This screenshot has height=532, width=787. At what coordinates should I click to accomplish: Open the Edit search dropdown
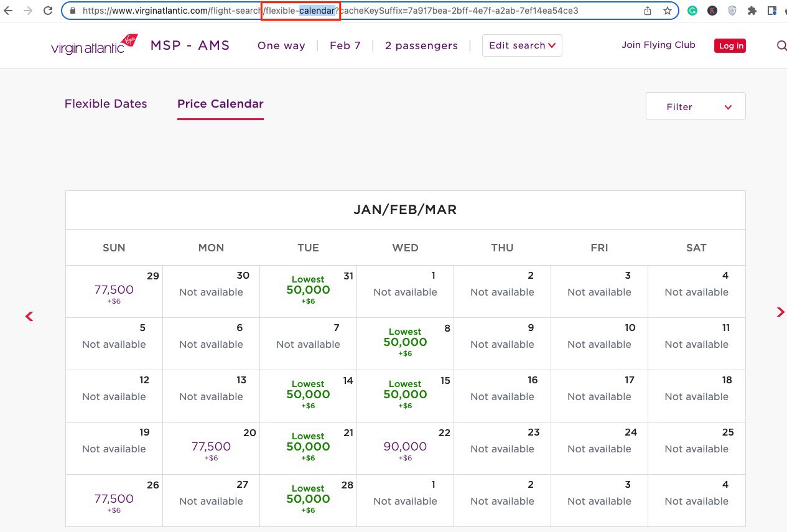pos(521,45)
